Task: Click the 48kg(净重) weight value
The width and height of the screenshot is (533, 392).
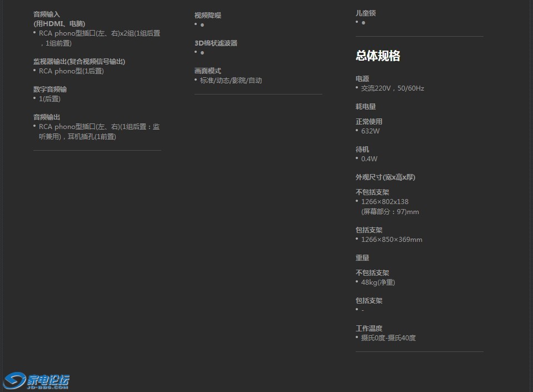Action: point(378,282)
